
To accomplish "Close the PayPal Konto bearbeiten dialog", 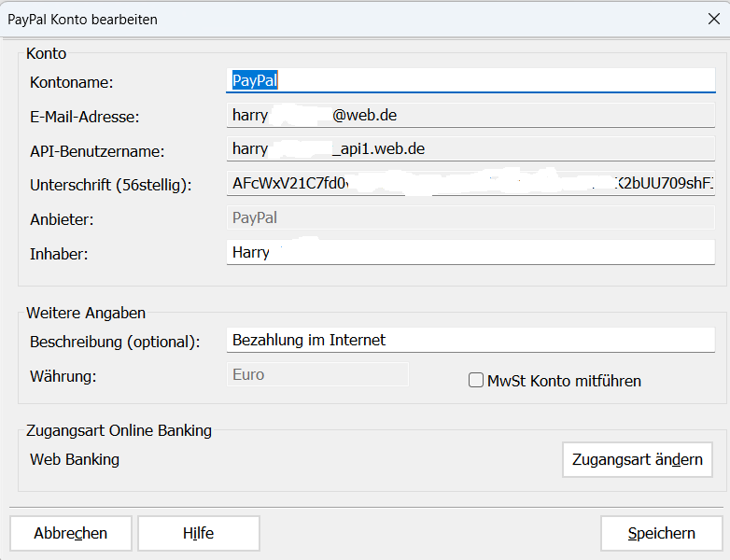I will 714,19.
